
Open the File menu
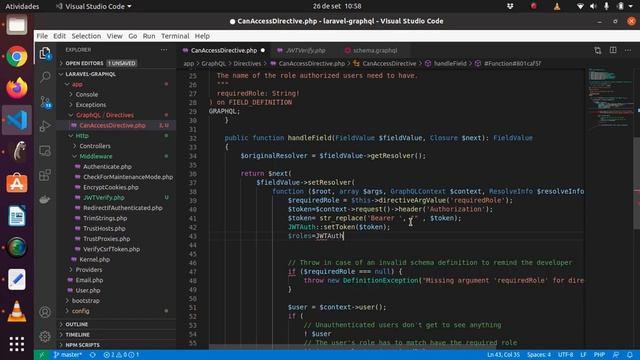tap(42, 36)
